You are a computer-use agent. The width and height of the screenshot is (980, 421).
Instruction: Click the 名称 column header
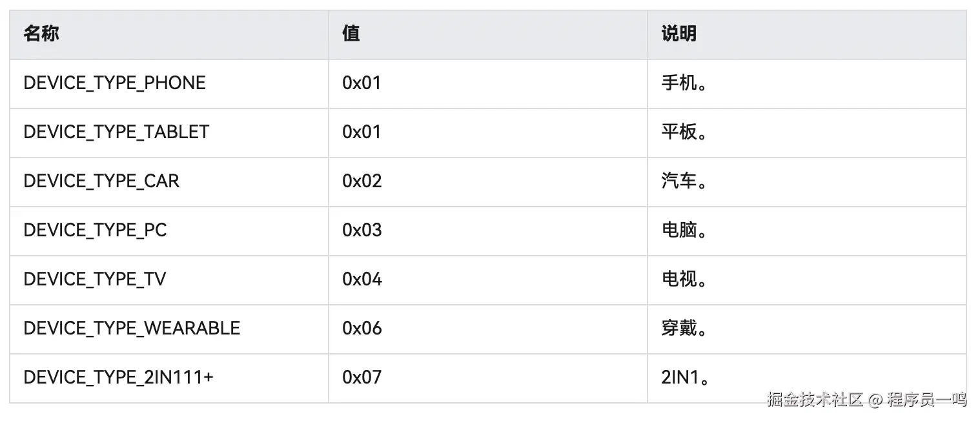(x=41, y=34)
